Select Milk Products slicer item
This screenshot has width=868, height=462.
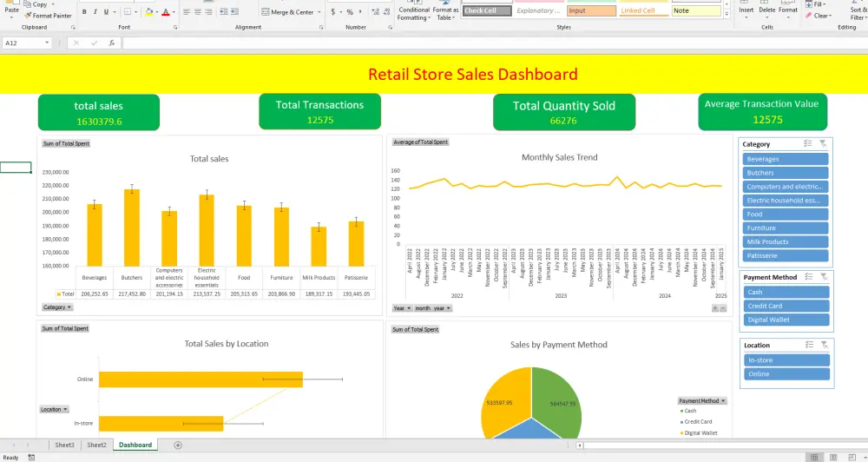pyautogui.click(x=785, y=241)
